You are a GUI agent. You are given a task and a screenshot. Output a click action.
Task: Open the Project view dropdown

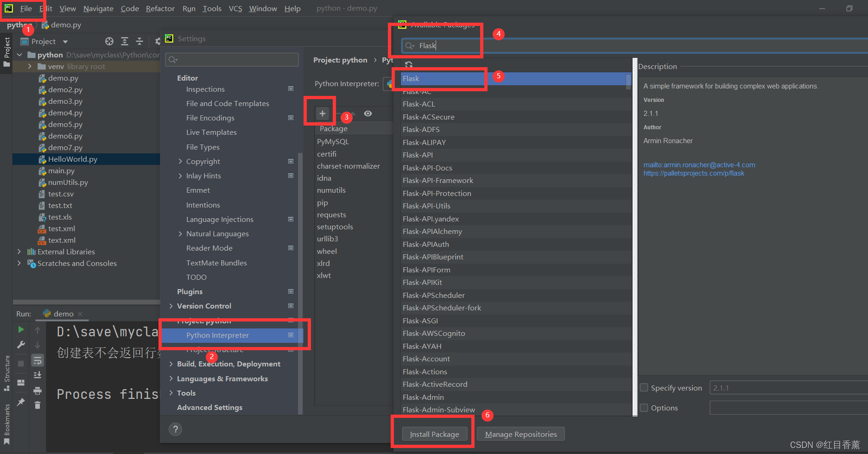click(65, 42)
